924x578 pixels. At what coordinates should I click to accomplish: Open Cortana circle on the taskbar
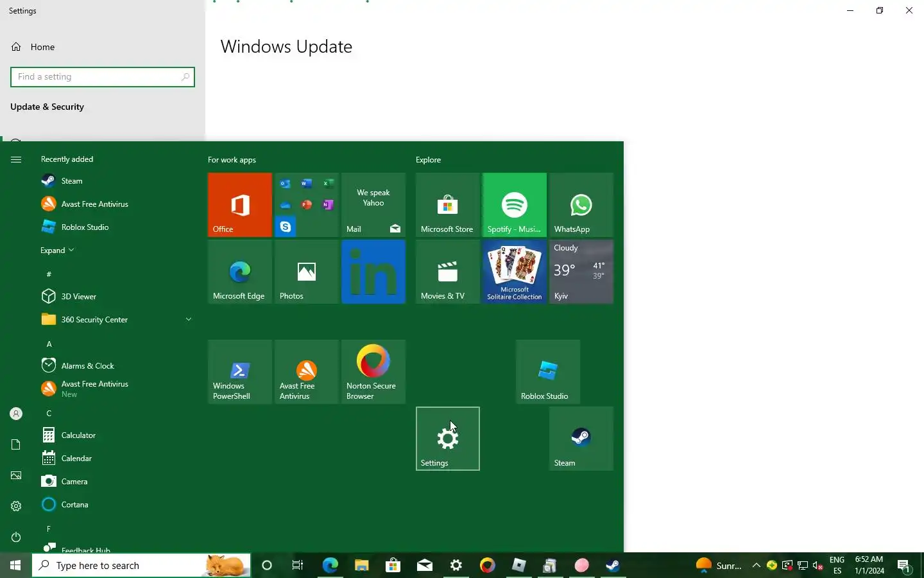click(267, 566)
